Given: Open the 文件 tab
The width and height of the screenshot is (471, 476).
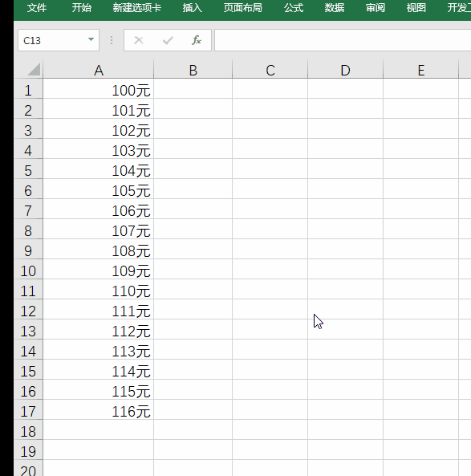Looking at the screenshot, I should coord(37,8).
